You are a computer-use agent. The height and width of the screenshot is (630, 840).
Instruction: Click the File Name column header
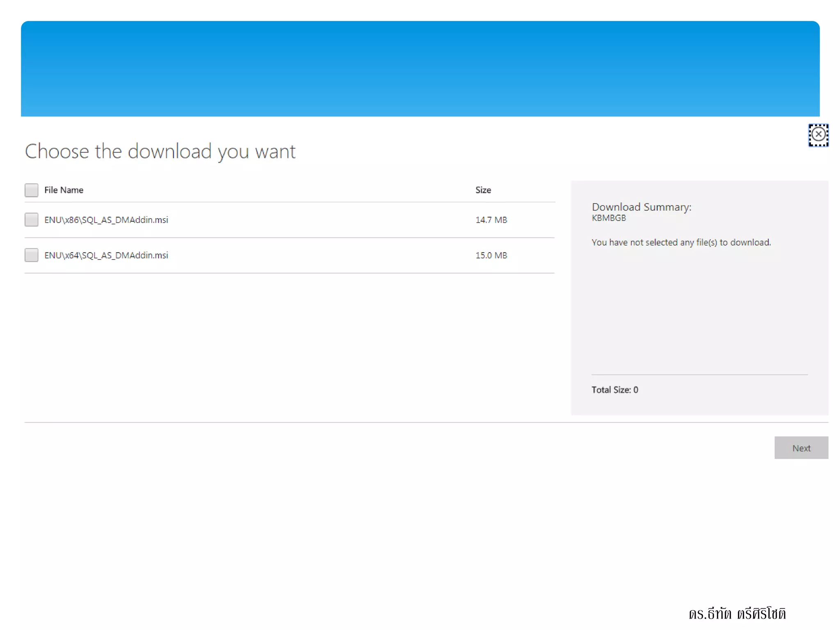(x=64, y=190)
